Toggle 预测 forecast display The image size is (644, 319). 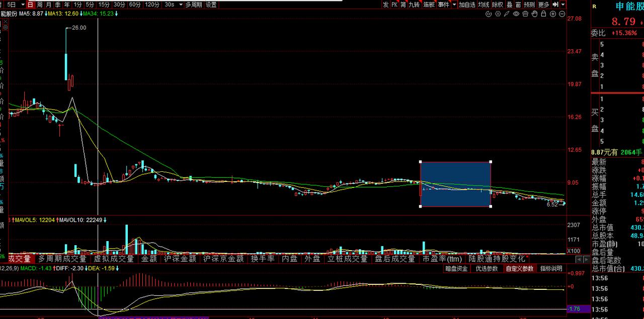tap(529, 5)
